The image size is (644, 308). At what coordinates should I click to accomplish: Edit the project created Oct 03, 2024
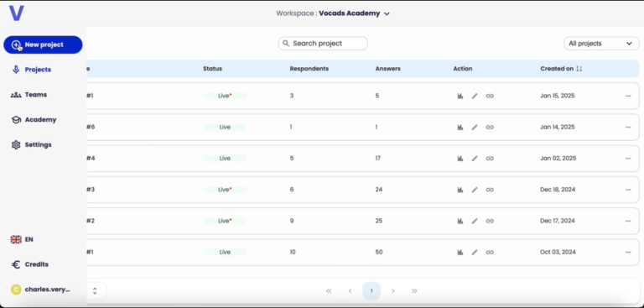point(475,252)
